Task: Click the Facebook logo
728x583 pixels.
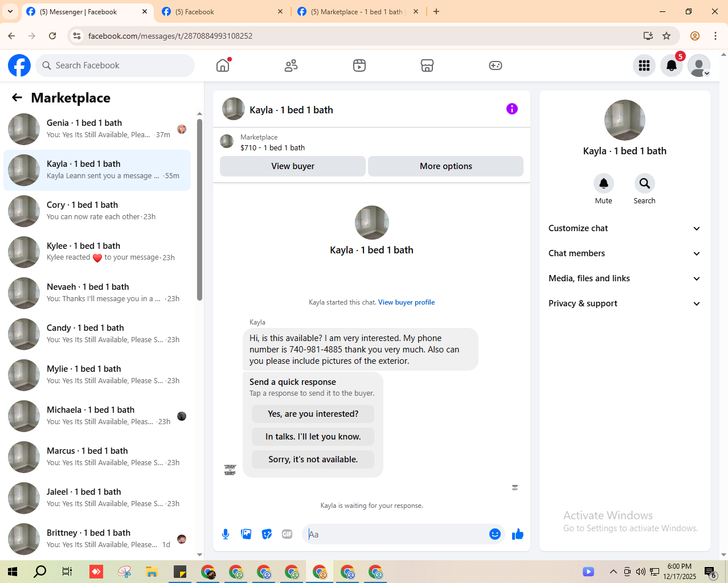Action: (x=19, y=65)
